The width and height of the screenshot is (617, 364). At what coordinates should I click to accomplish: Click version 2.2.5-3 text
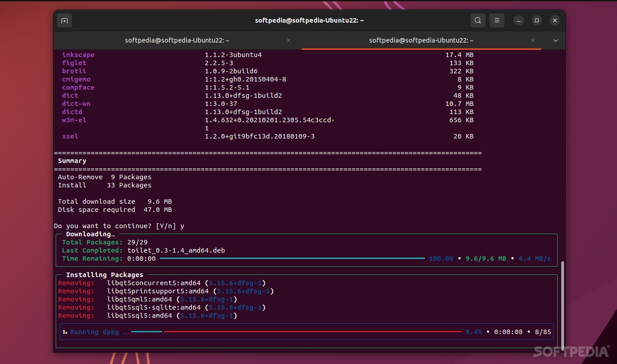219,63
